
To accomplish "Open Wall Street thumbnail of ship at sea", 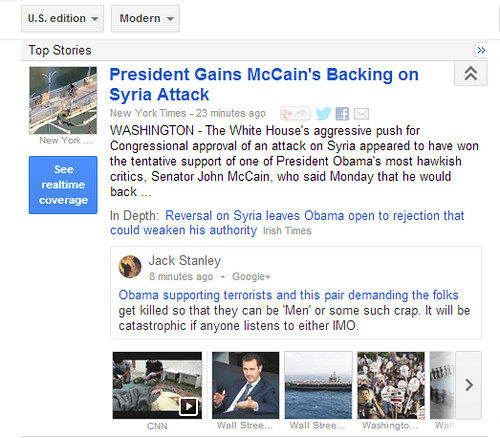I will click(318, 385).
